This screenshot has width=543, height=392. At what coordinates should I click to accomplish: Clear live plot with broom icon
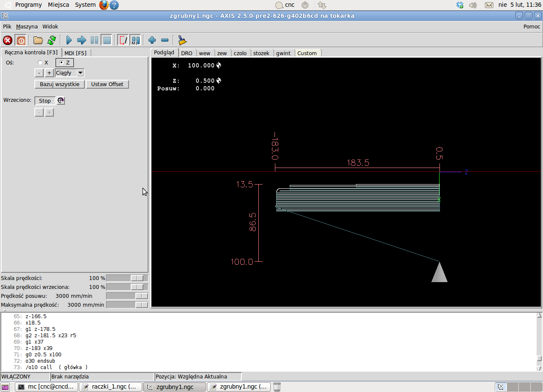click(182, 40)
